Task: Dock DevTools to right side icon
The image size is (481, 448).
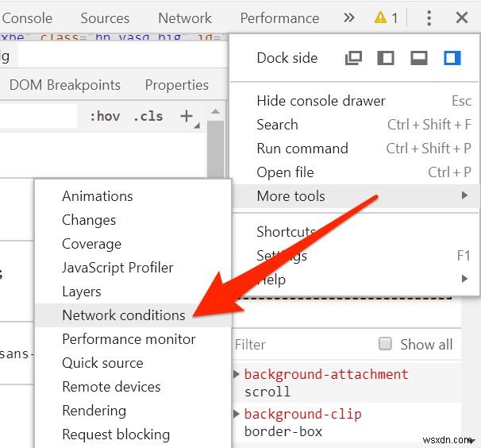Action: [452, 58]
